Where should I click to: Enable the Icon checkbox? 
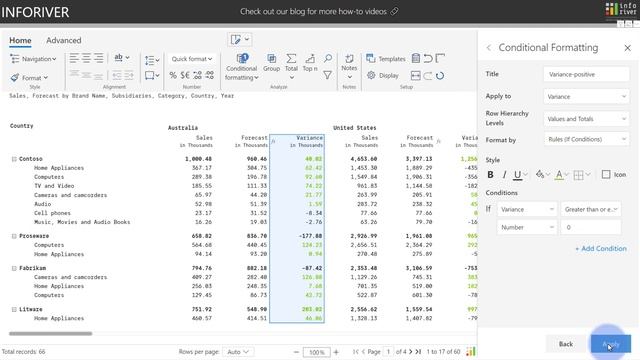[x=606, y=175]
